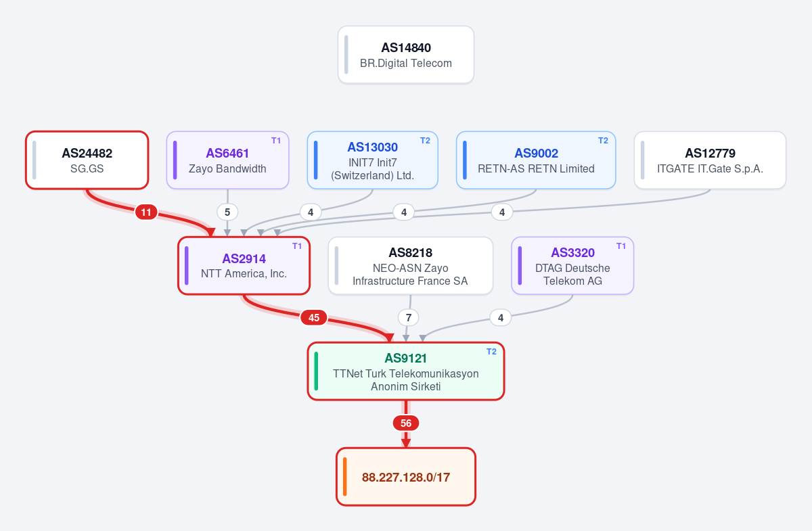
Task: Open the AS9121 TTNet Turk Telekomunikasyon node
Action: click(406, 371)
